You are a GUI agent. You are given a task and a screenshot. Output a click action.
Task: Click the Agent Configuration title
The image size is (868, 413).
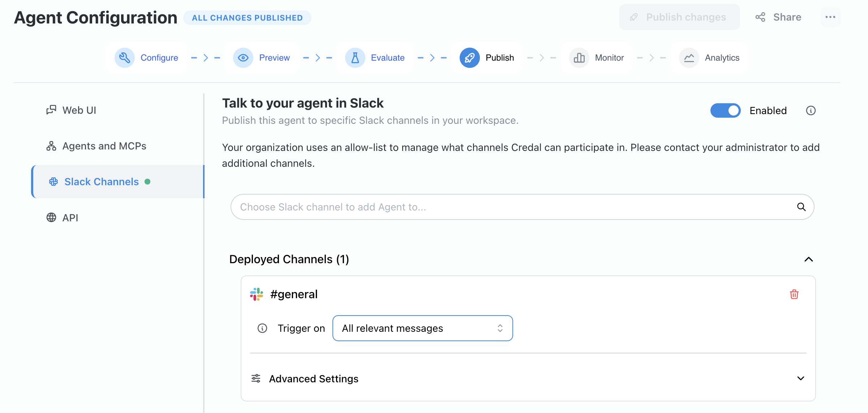click(96, 18)
